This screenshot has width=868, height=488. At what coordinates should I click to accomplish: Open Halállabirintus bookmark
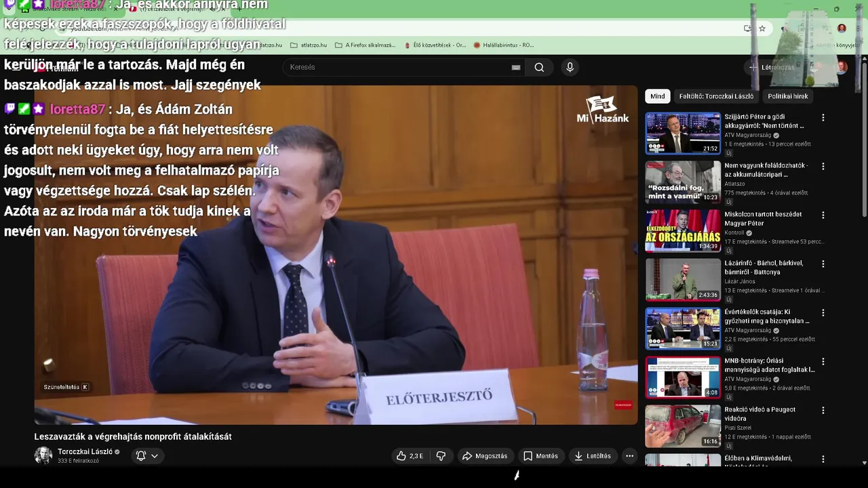504,45
